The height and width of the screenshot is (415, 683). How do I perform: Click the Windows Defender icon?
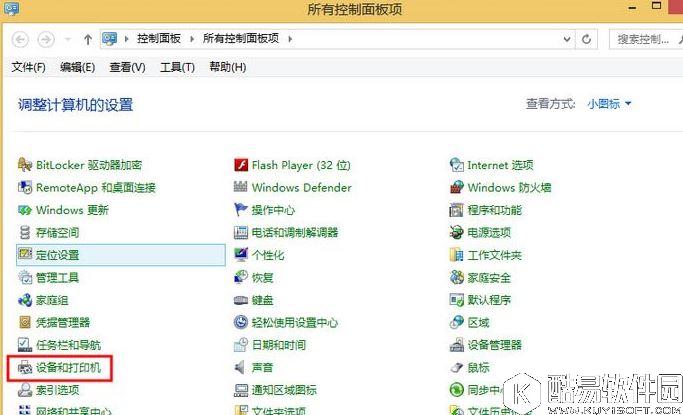pos(241,188)
